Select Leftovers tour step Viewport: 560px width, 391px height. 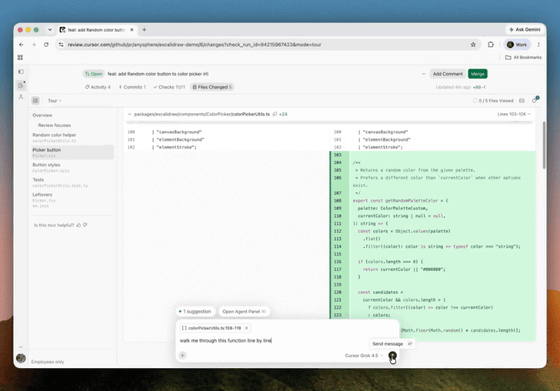[x=72, y=200]
